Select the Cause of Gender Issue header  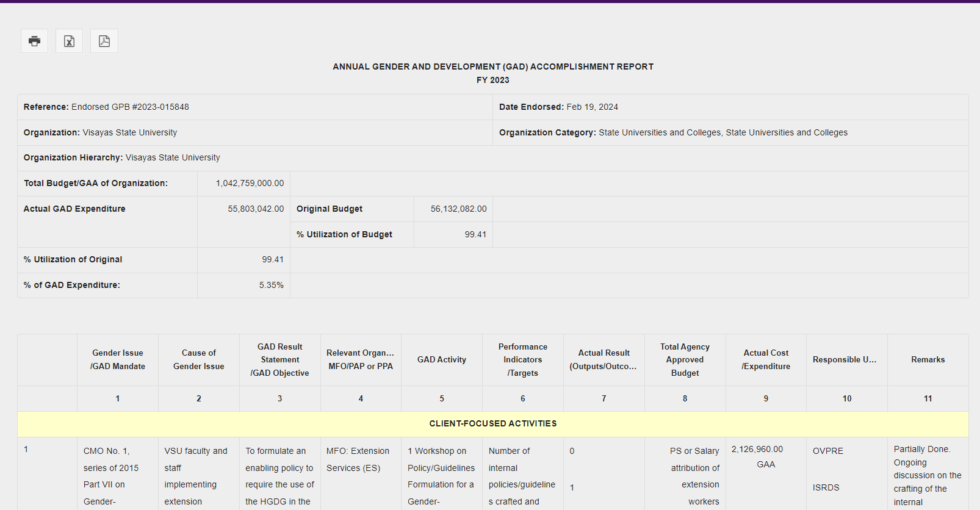pos(198,359)
